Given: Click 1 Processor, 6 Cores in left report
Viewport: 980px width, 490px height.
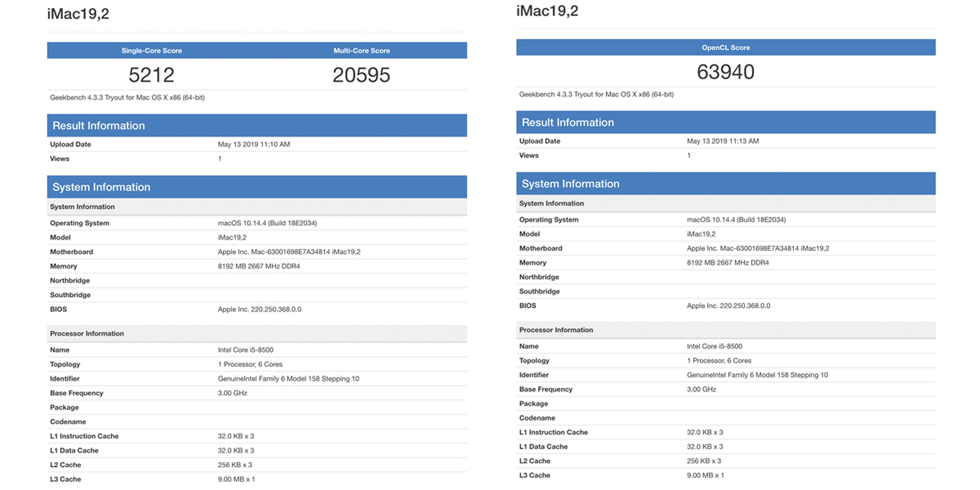Looking at the screenshot, I should (x=250, y=364).
